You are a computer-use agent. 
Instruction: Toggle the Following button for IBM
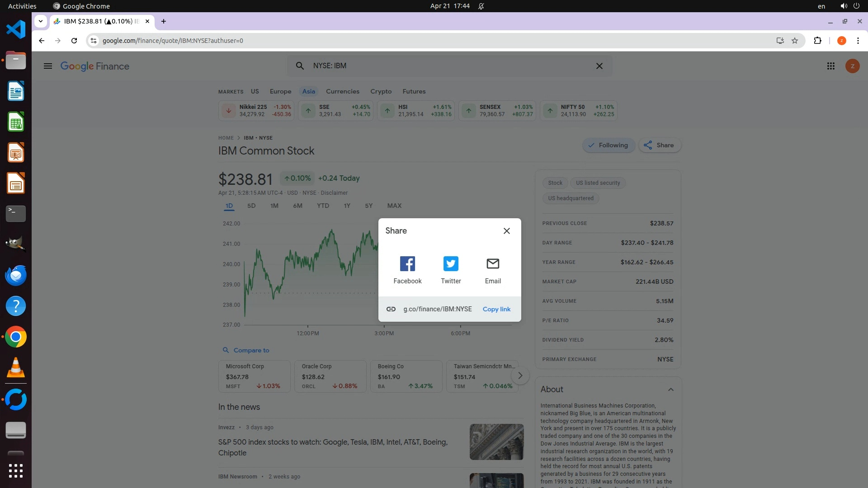608,145
